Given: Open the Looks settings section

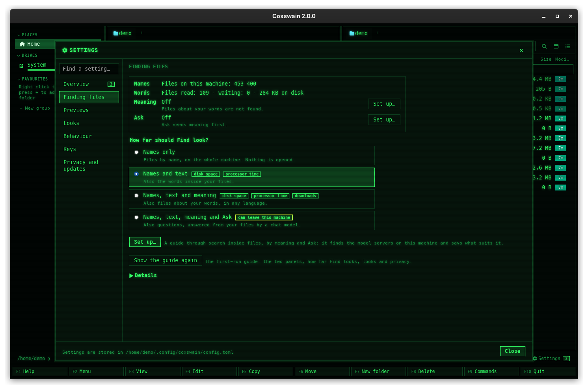Looking at the screenshot, I should 89,123.
